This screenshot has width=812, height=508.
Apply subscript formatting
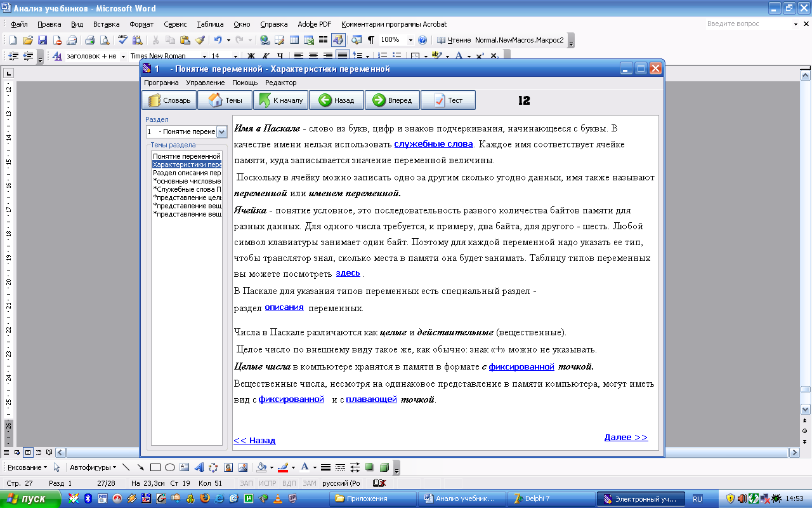[x=494, y=57]
